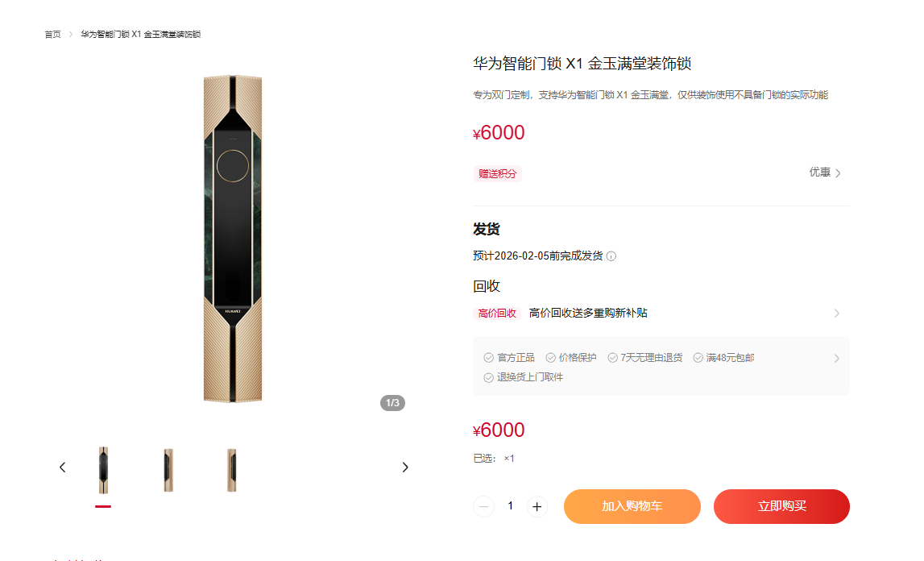Increase quantity with the plus button

(537, 507)
